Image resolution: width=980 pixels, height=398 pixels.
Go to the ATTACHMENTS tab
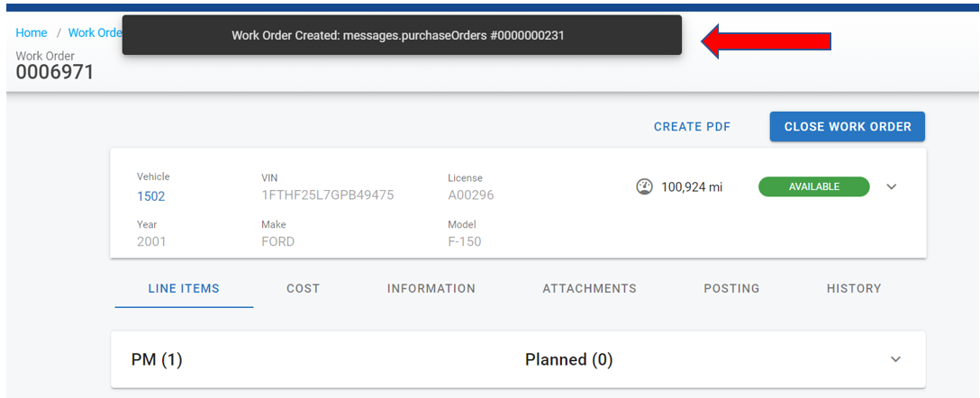click(x=589, y=289)
